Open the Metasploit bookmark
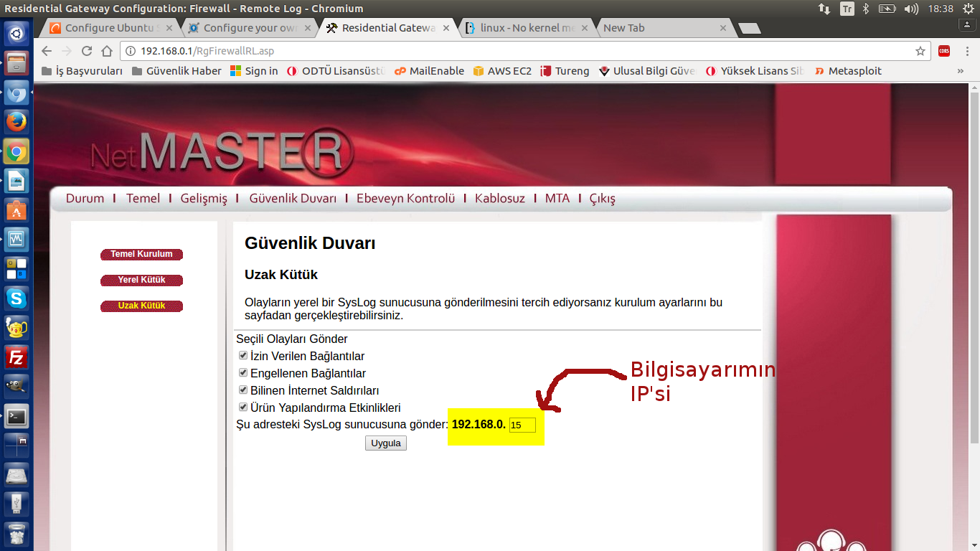Image resolution: width=980 pixels, height=551 pixels. [848, 71]
